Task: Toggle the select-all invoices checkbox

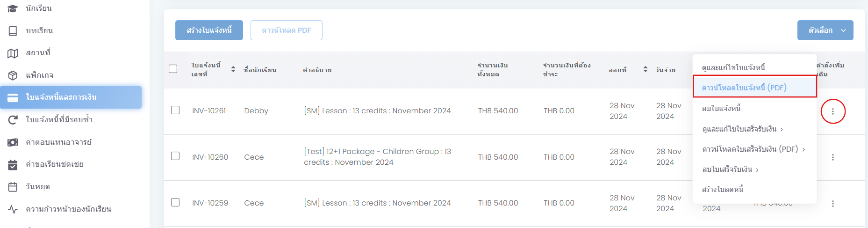Action: click(x=173, y=69)
